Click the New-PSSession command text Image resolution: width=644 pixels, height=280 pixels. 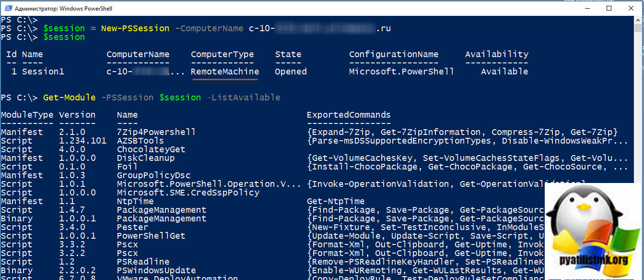135,28
